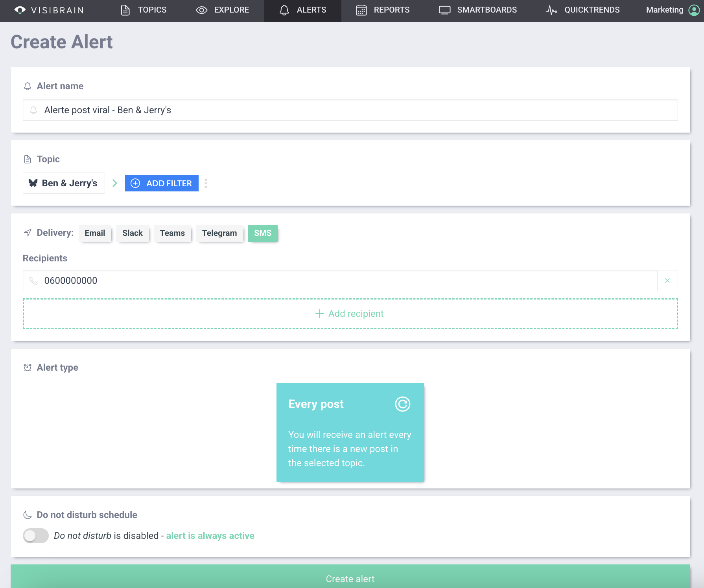Image resolution: width=704 pixels, height=588 pixels.
Task: Click Add recipient
Action: [350, 314]
